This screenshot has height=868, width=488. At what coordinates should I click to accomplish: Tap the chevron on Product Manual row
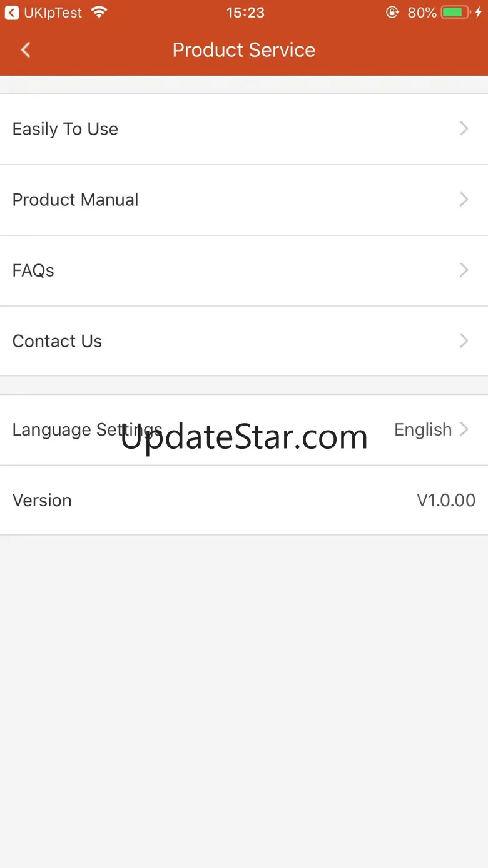(x=464, y=200)
